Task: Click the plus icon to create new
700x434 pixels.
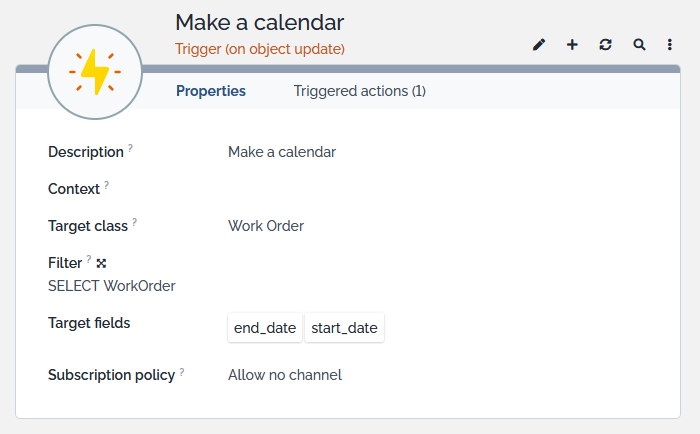Action: tap(572, 45)
